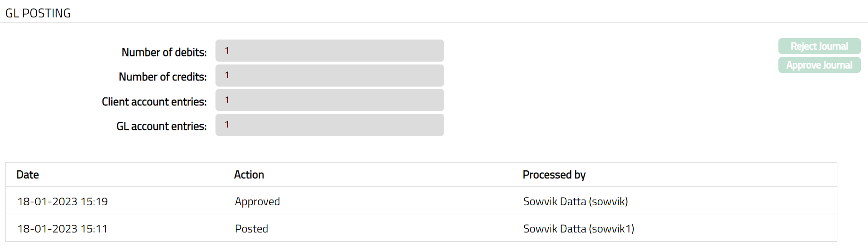868x248 pixels.
Task: Click the Approved action entry
Action: (x=257, y=201)
